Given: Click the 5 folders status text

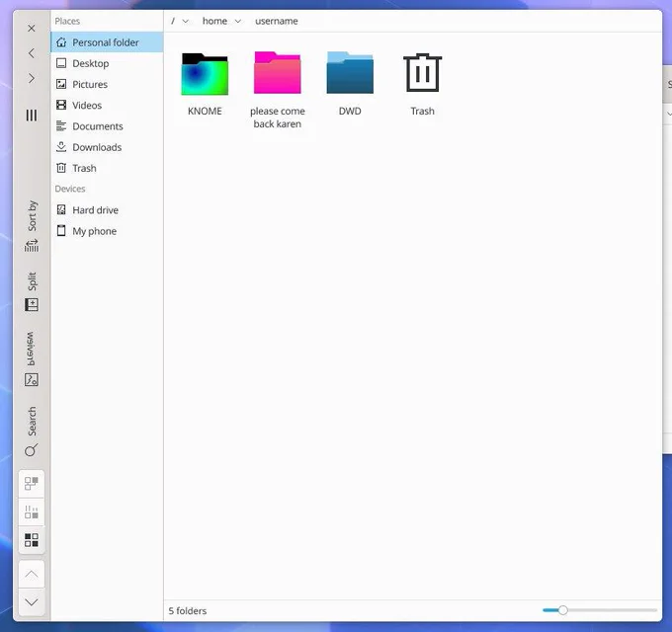Looking at the screenshot, I should (x=188, y=611).
